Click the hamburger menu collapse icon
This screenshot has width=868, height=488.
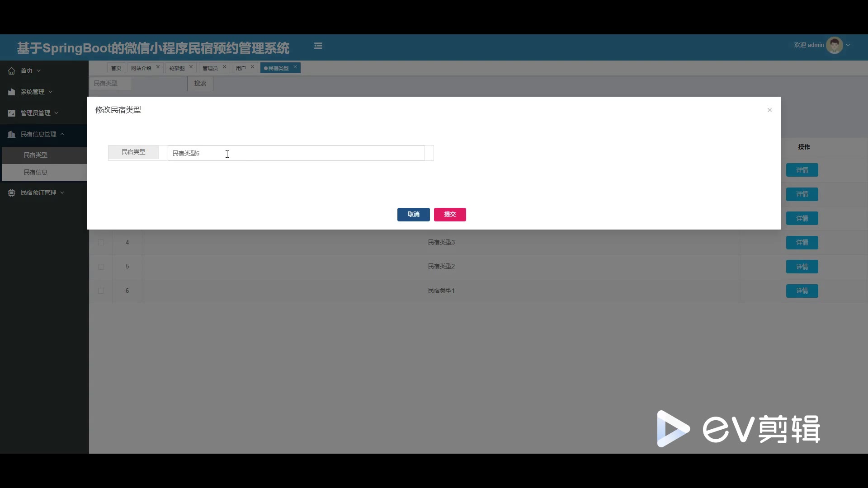[x=318, y=46]
